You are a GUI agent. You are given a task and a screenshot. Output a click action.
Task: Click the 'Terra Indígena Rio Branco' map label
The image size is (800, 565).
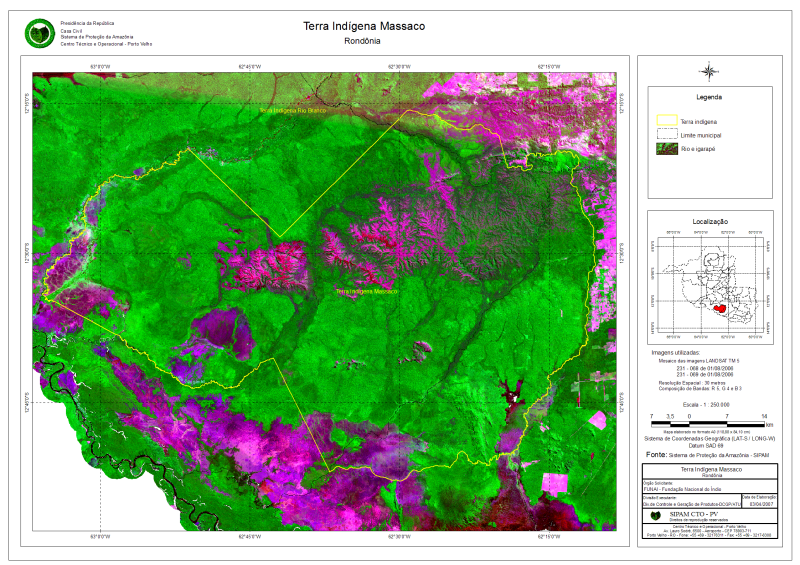(292, 110)
